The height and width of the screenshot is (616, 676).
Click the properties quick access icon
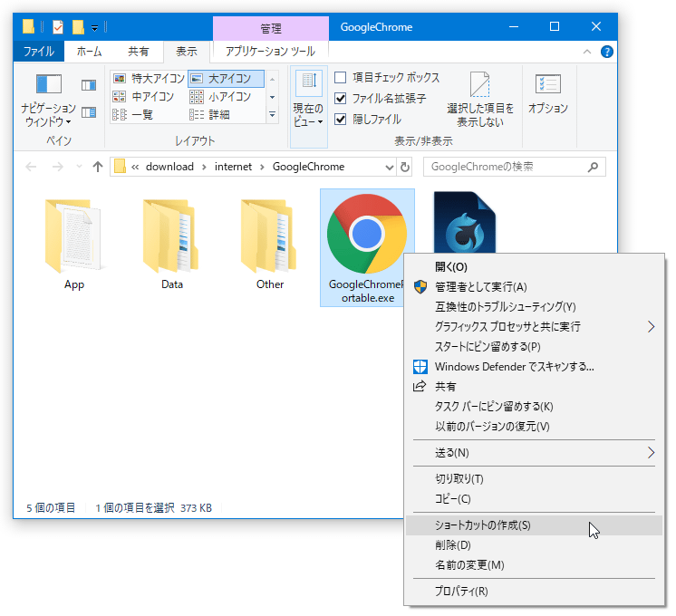click(x=57, y=27)
